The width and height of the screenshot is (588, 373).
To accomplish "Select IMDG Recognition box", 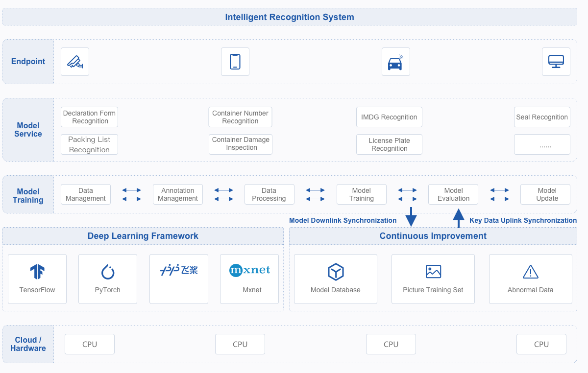I will (389, 117).
